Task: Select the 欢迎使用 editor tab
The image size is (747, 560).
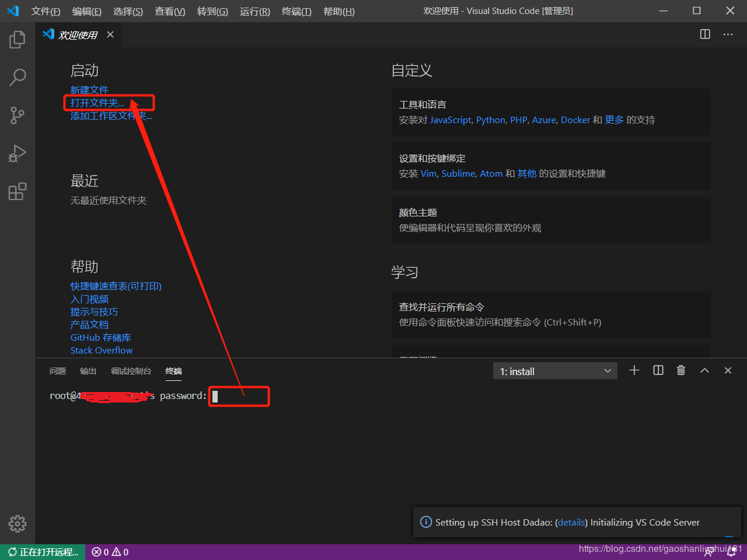Action: pyautogui.click(x=78, y=35)
